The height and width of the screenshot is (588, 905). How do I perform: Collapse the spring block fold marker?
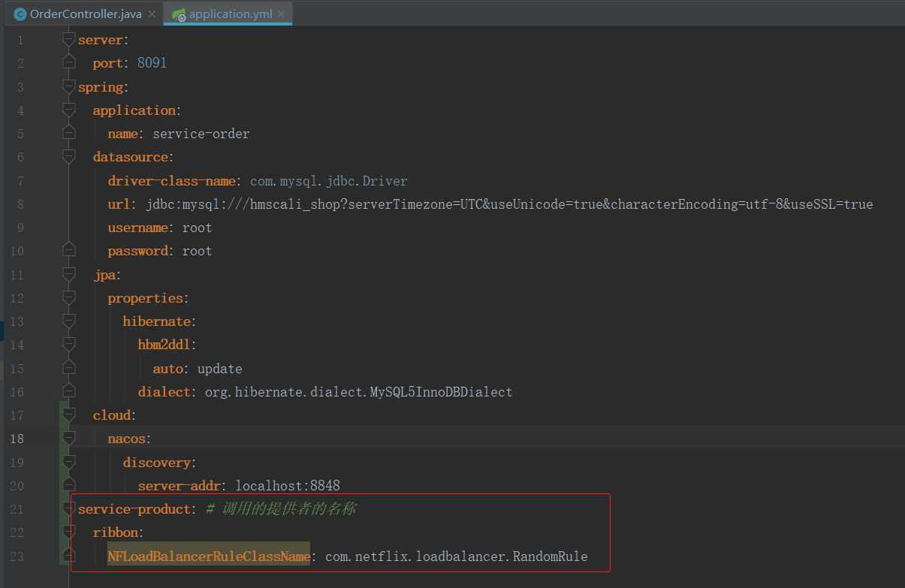(x=69, y=87)
